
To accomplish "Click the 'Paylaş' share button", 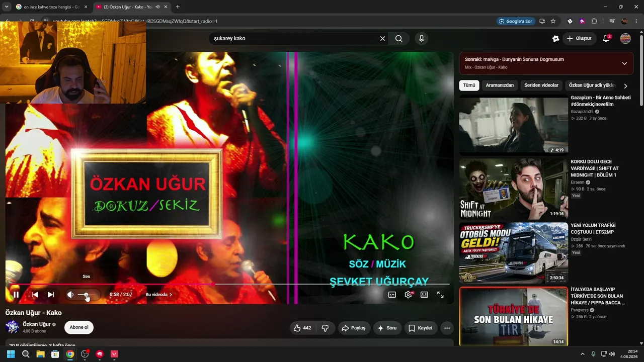I will coord(353,328).
